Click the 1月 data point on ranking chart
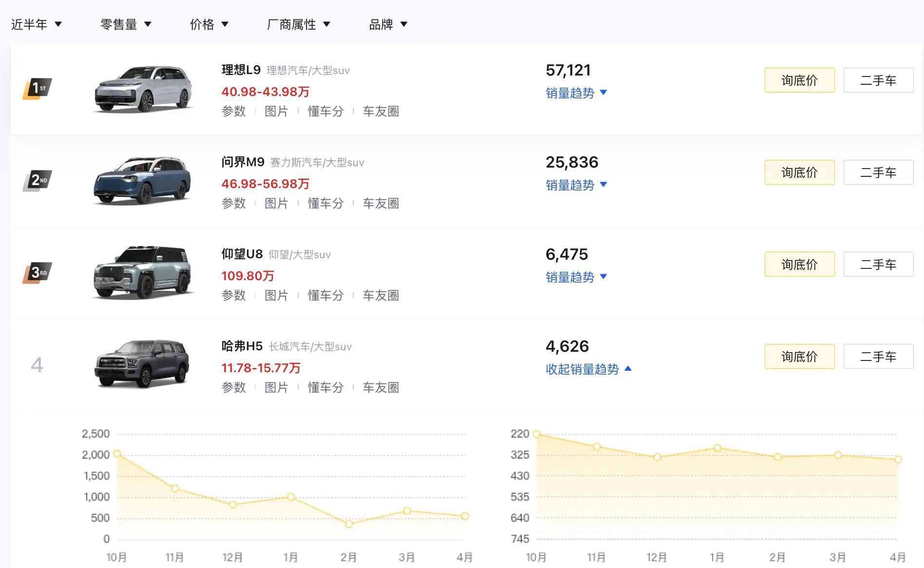Screen dimensions: 924x568 coord(717,448)
